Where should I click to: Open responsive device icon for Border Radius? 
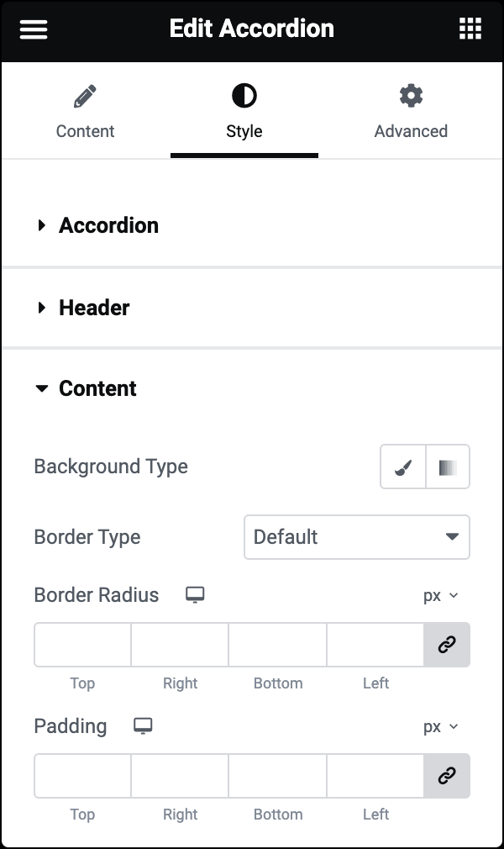195,594
